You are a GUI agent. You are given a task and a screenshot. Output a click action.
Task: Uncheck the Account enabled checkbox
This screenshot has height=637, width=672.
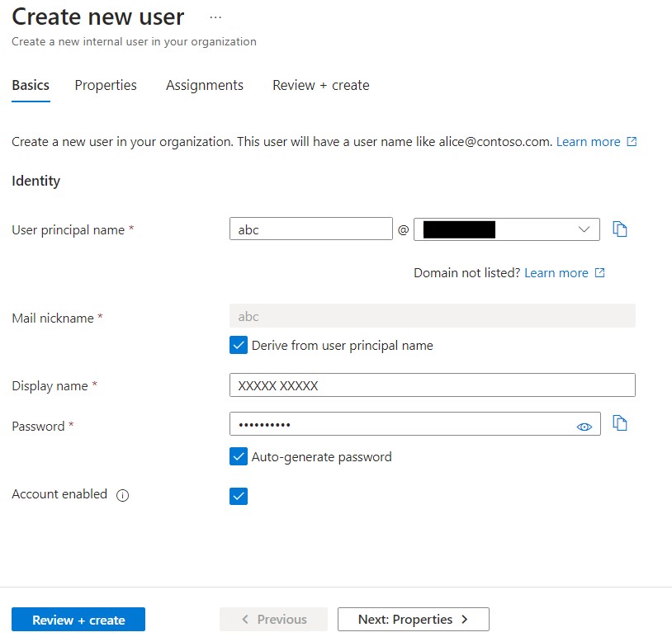(x=239, y=496)
